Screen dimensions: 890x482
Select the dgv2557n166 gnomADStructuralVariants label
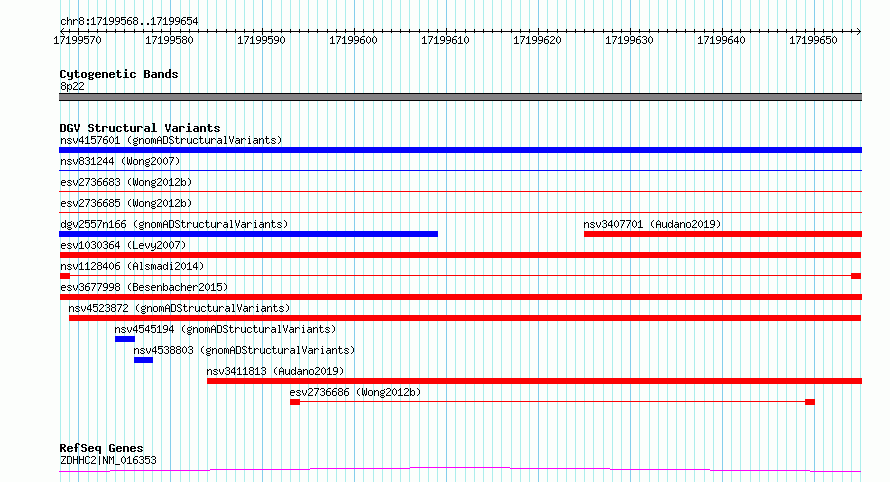pos(174,224)
